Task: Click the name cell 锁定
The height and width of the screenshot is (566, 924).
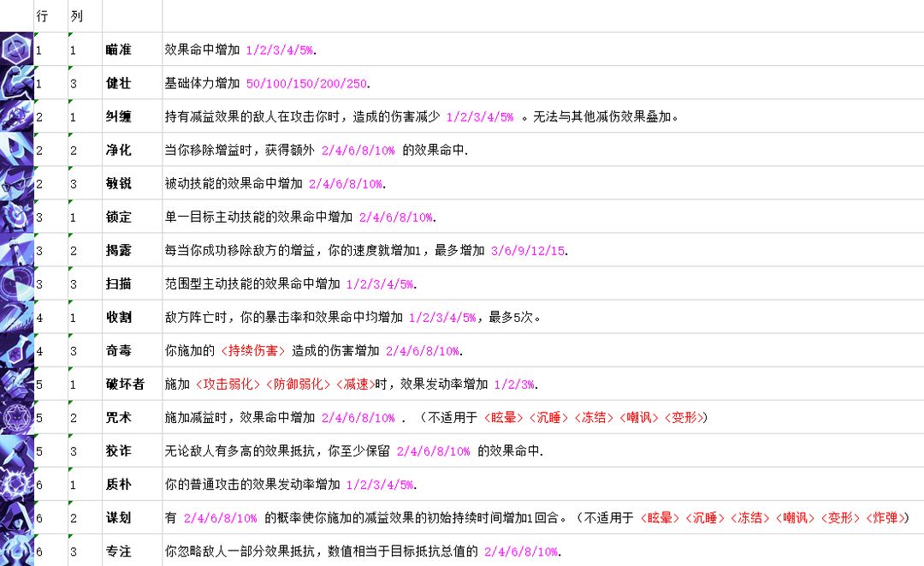Action: (x=132, y=217)
